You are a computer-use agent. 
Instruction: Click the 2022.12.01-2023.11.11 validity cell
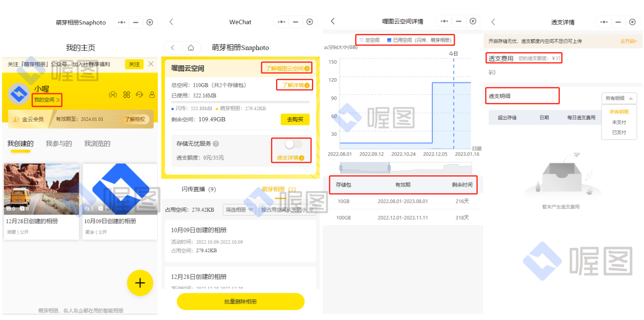point(403,218)
